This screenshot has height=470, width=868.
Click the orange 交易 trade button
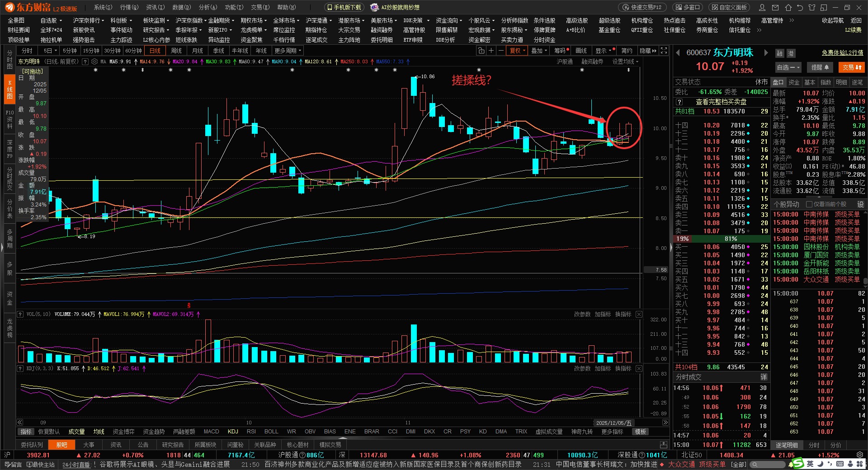852,67
